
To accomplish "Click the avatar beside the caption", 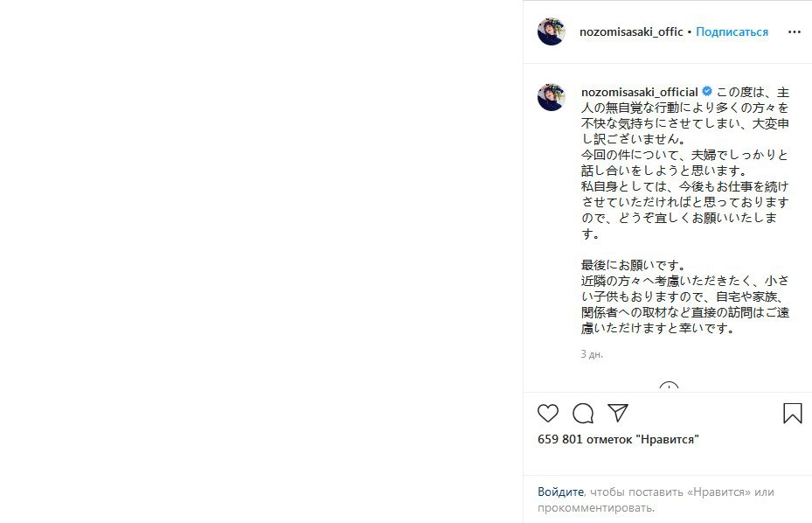I will coord(551,97).
